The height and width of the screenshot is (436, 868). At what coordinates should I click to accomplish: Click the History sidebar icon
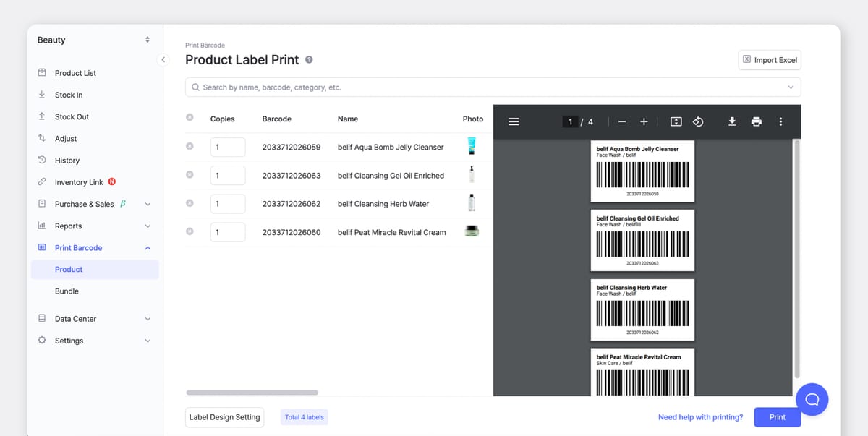click(42, 160)
